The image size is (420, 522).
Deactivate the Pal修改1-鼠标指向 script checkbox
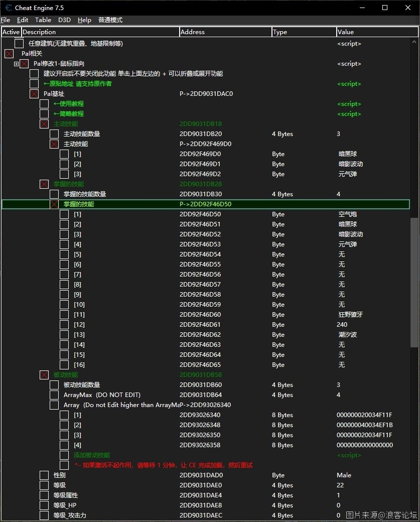point(24,64)
